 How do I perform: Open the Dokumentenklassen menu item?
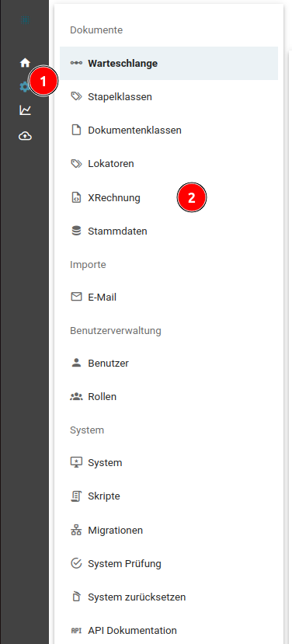click(169, 131)
